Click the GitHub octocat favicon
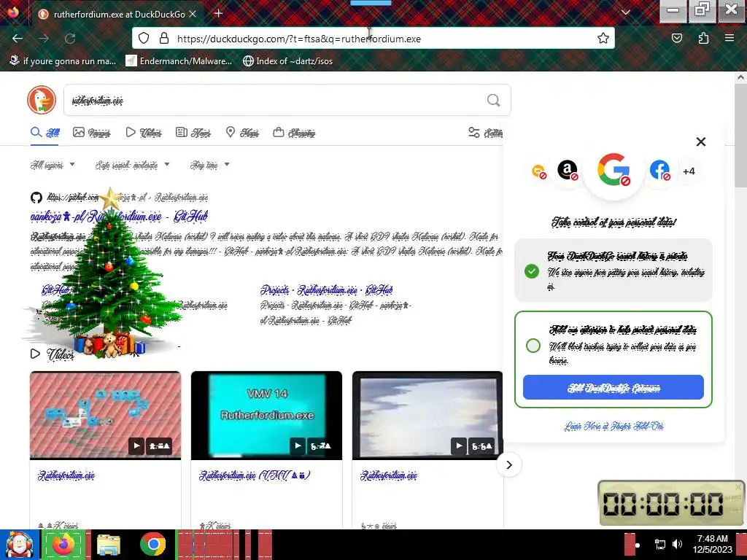This screenshot has height=560, width=747. (x=36, y=197)
